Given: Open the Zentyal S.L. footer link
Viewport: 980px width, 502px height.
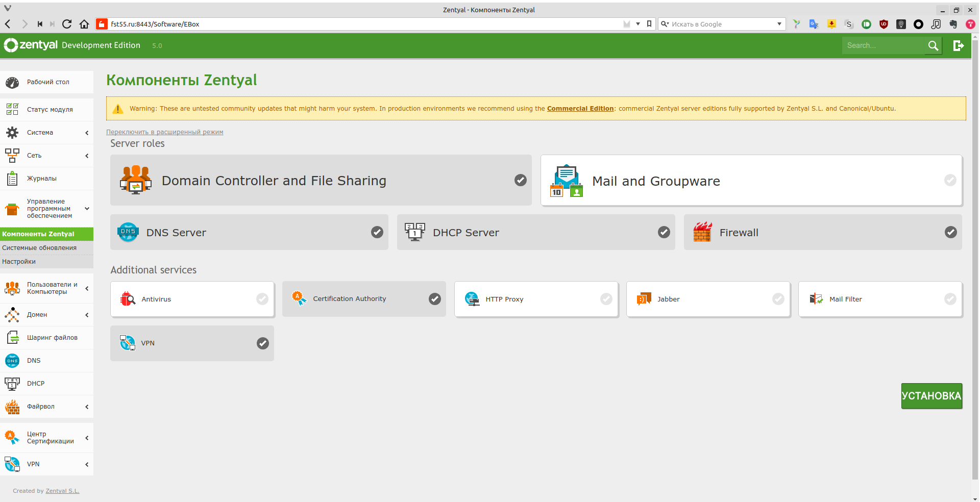Looking at the screenshot, I should 62,491.
